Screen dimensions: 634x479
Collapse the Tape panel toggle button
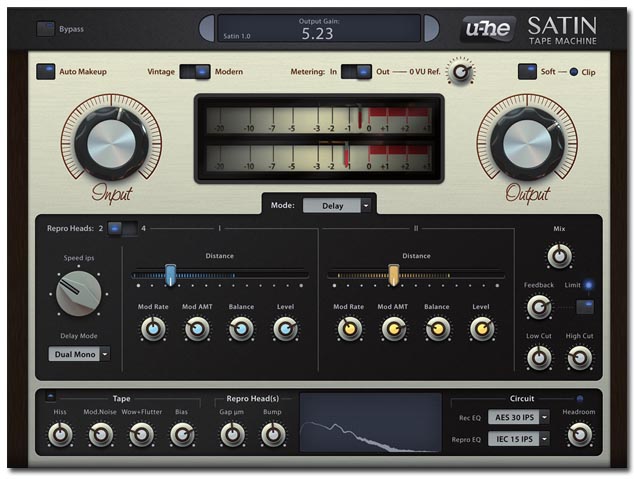coord(51,397)
